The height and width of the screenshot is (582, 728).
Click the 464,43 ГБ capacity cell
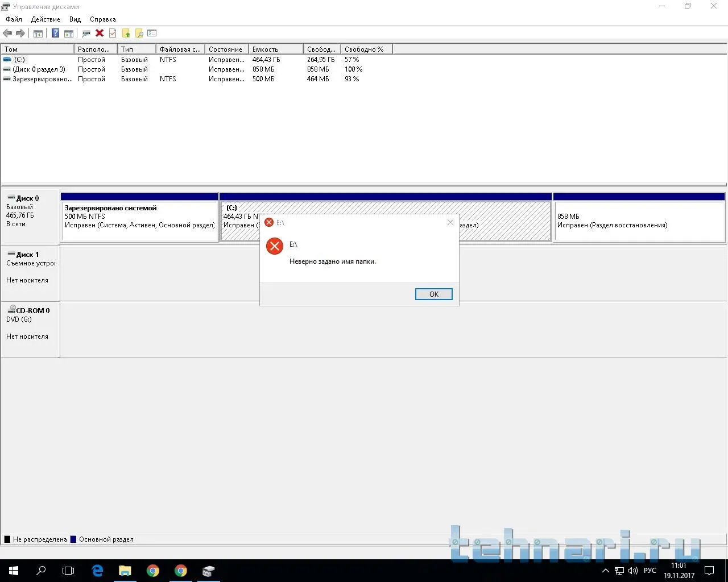click(266, 60)
